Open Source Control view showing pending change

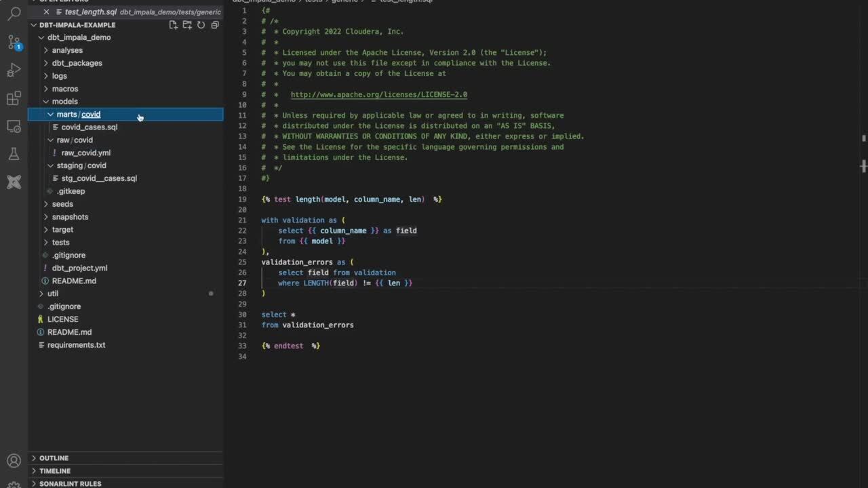(14, 41)
